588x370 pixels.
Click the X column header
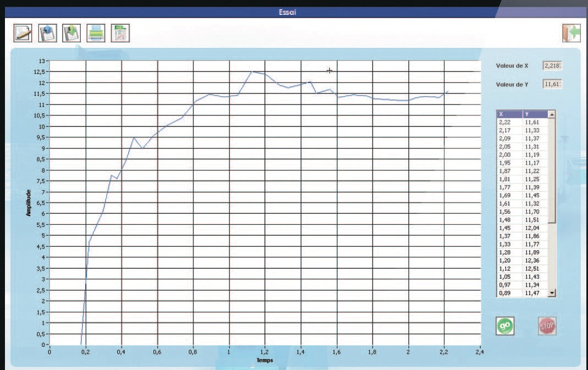click(509, 114)
